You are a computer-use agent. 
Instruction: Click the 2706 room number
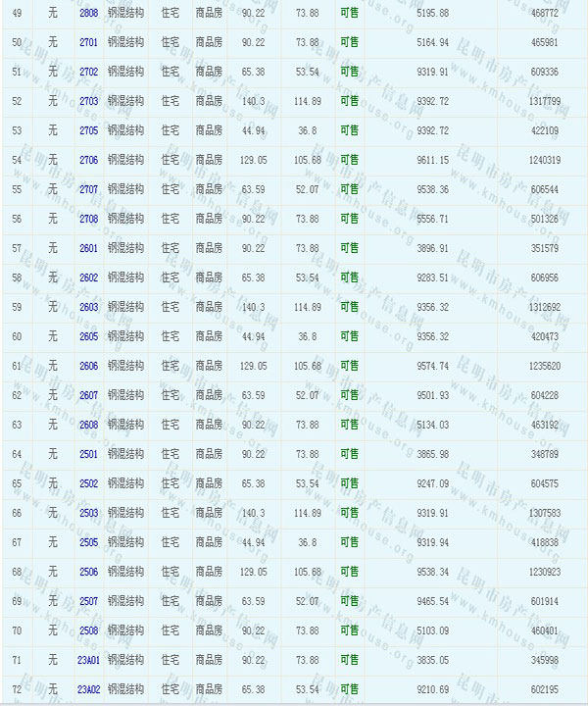pyautogui.click(x=88, y=161)
